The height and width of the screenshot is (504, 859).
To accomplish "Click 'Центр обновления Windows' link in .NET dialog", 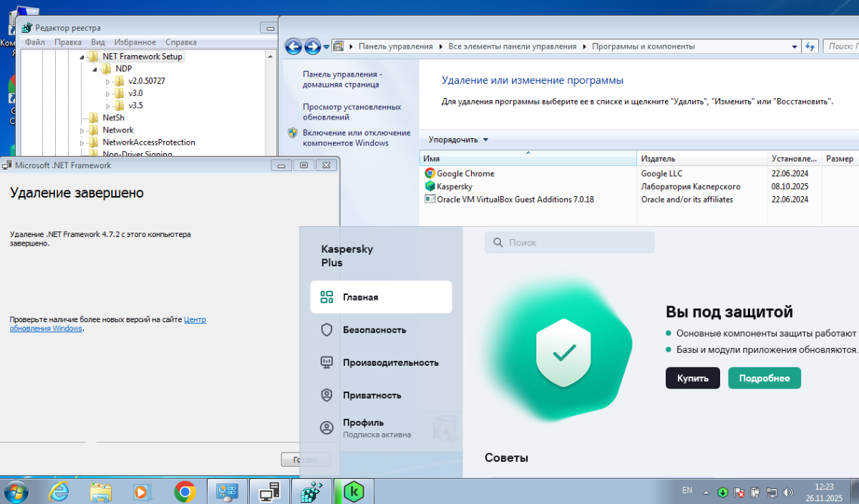I will click(107, 324).
